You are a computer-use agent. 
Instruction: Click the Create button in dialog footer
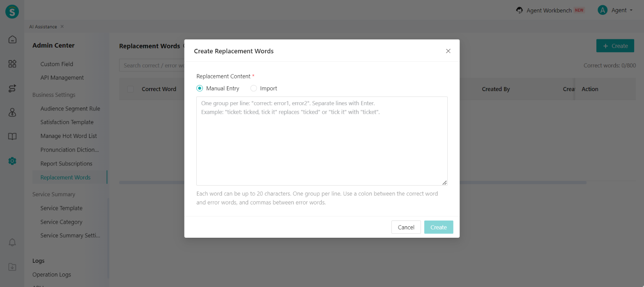[x=439, y=227]
